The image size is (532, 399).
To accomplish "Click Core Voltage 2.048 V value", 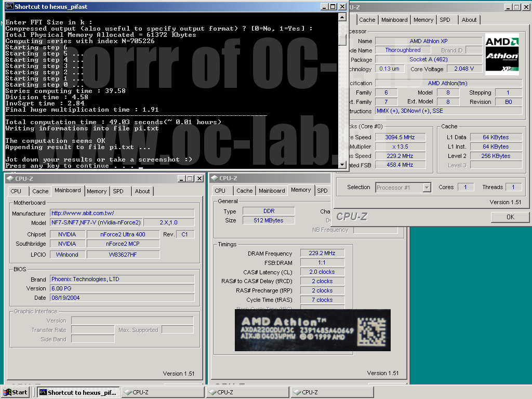I will click(x=464, y=69).
